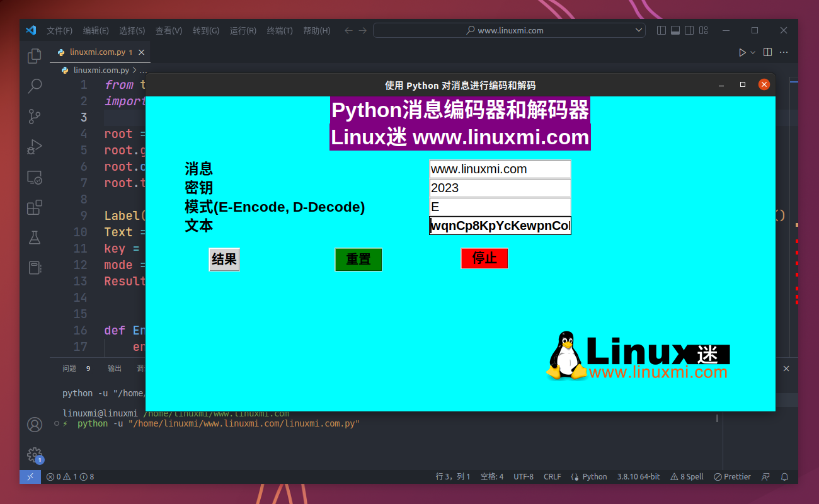This screenshot has width=819, height=504.
Task: Open the 帮助(H) menu
Action: pos(316,30)
